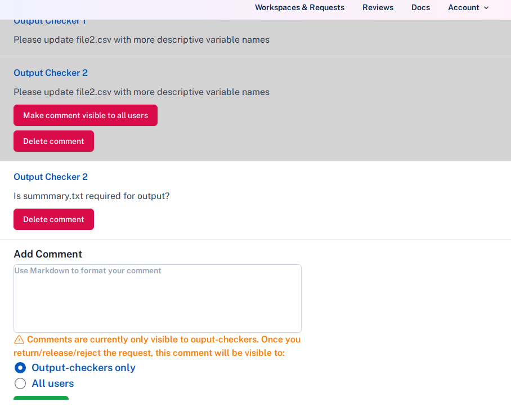Select the All users radio button
The image size is (511, 420).
pos(20,383)
